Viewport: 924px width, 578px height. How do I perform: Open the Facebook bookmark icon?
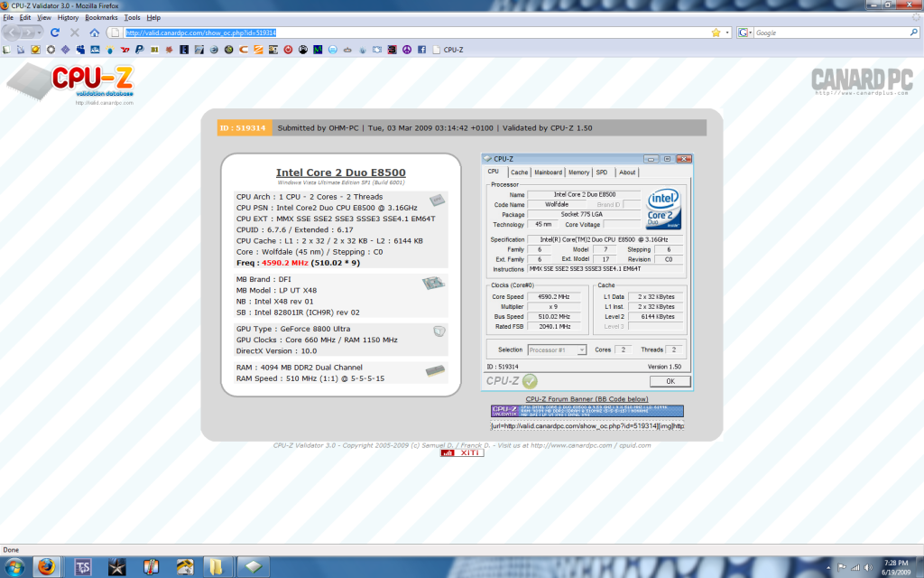point(421,50)
